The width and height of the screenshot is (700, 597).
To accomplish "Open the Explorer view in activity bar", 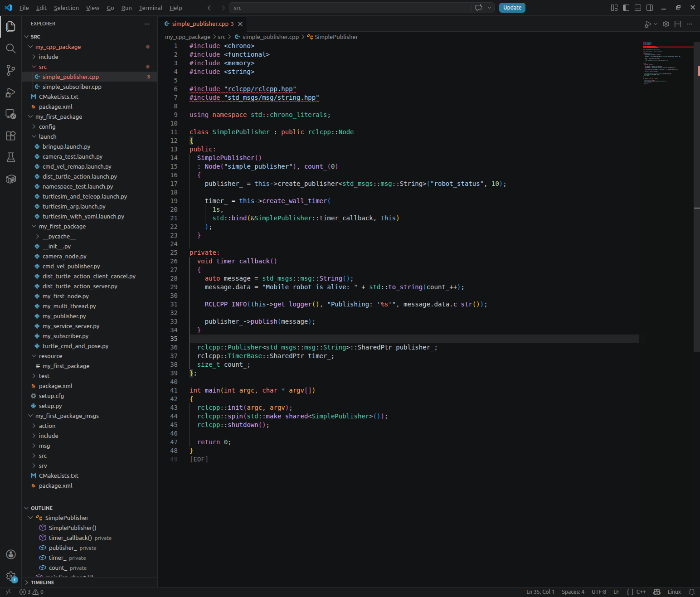I will coord(11,27).
